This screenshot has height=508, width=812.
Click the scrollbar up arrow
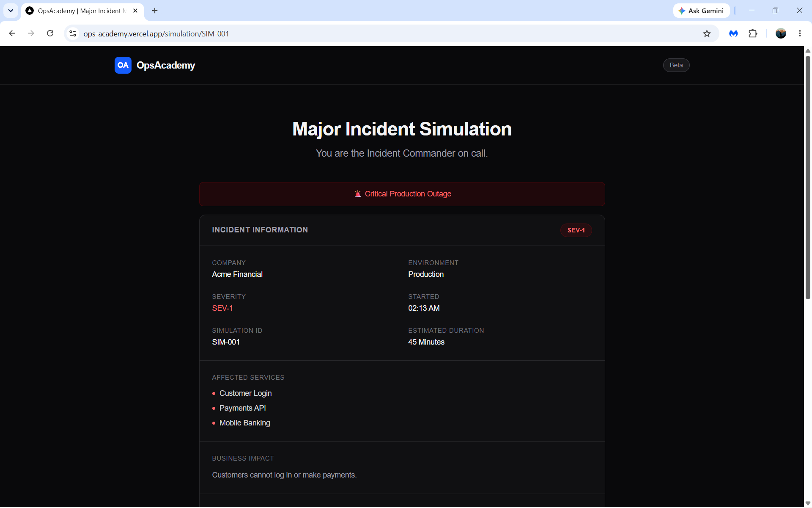[x=808, y=51]
